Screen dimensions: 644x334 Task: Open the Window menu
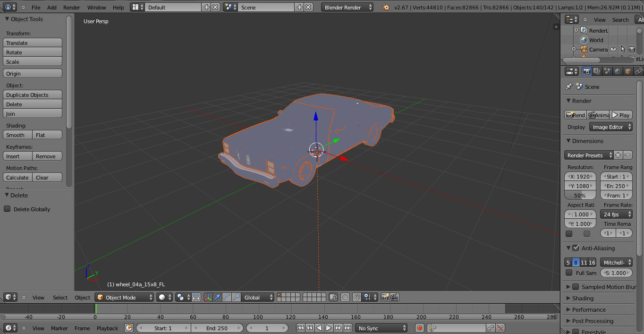[x=97, y=8]
